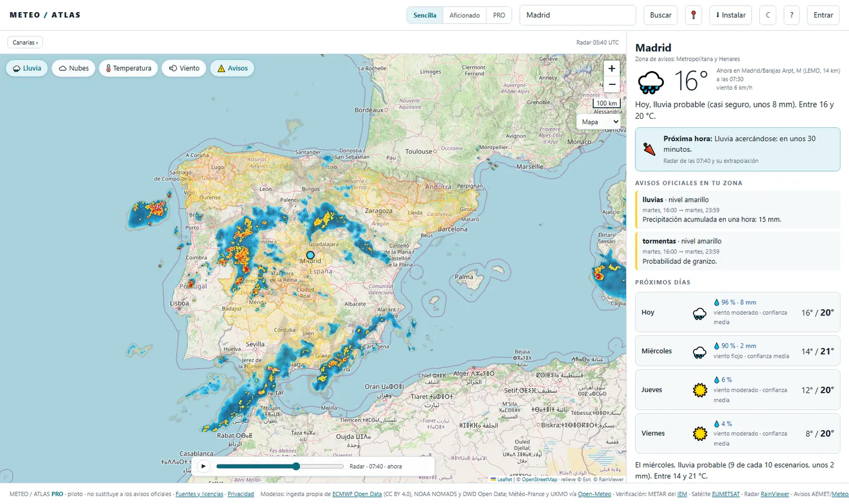This screenshot has width=849, height=504.
Task: Click the Próxima hora rain alert card
Action: (737, 149)
